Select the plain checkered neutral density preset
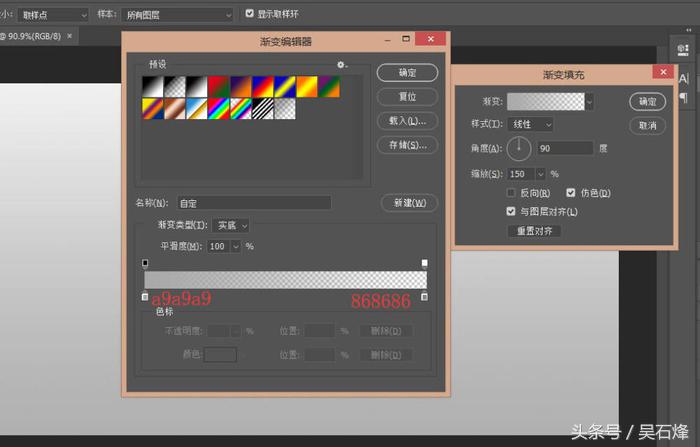Image resolution: width=700 pixels, height=447 pixels. click(285, 109)
